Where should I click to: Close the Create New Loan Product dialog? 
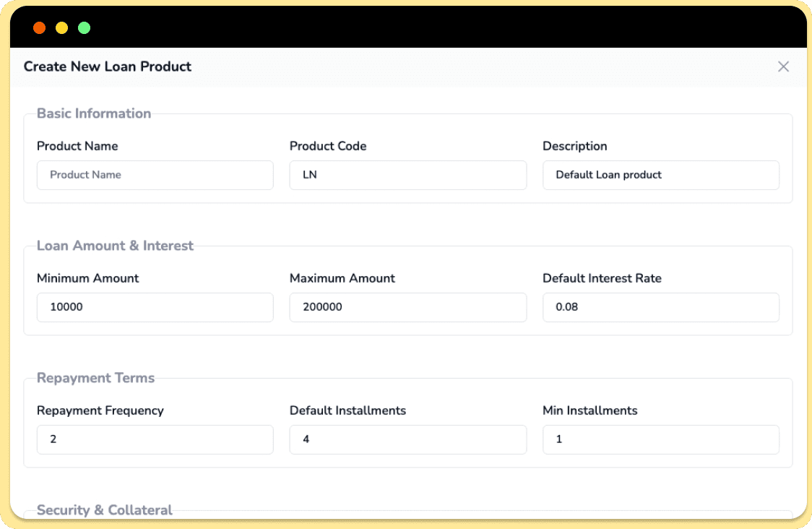(783, 66)
